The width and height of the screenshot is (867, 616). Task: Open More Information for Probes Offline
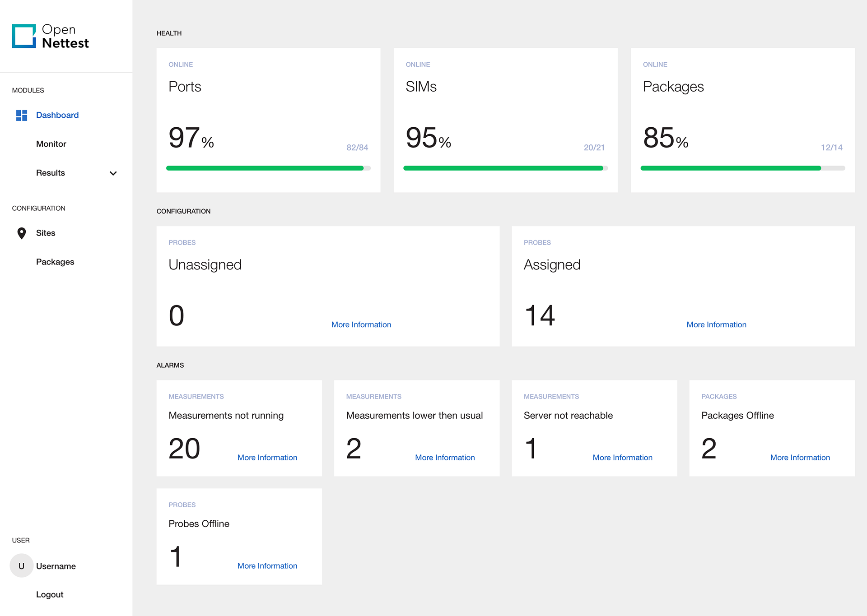click(267, 565)
